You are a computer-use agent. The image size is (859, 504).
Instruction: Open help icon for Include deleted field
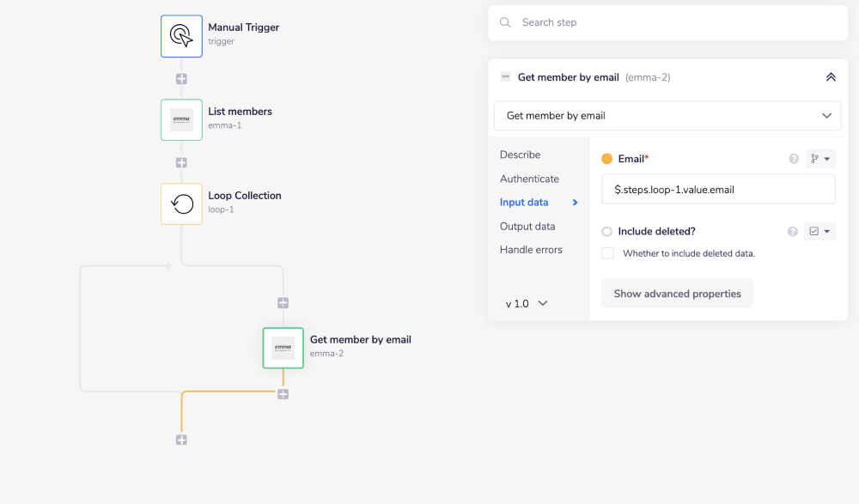tap(794, 232)
